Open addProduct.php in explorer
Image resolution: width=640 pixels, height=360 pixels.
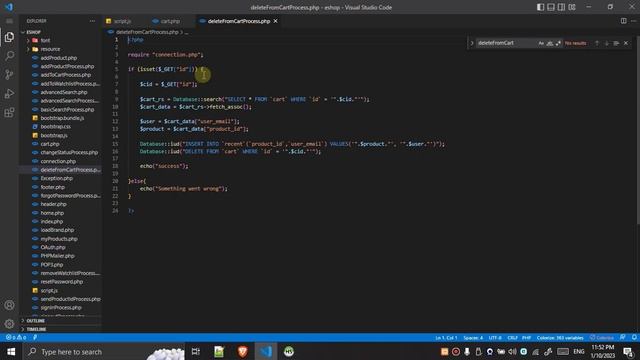tap(58, 58)
